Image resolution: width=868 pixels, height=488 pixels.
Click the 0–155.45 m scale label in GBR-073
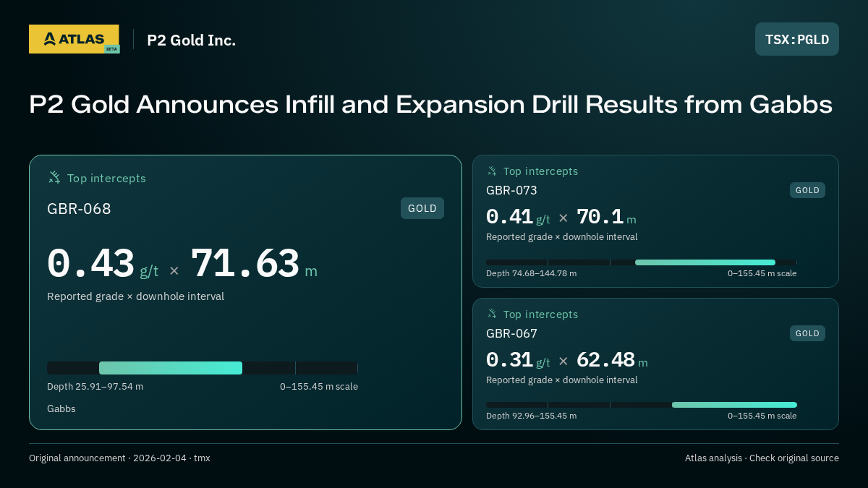pos(762,273)
